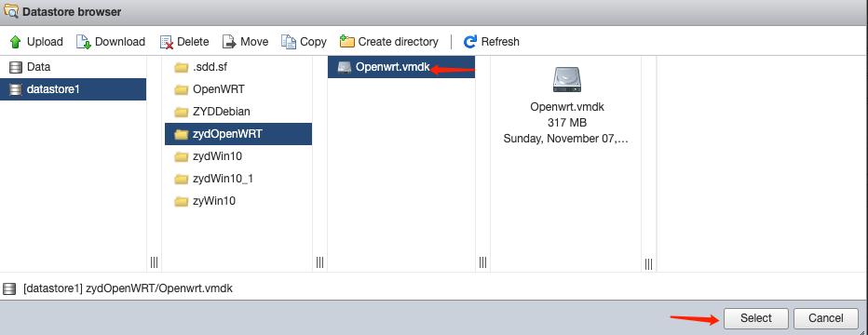Image resolution: width=868 pixels, height=335 pixels.
Task: Click the Sunday, November 07 date text
Action: [x=565, y=139]
